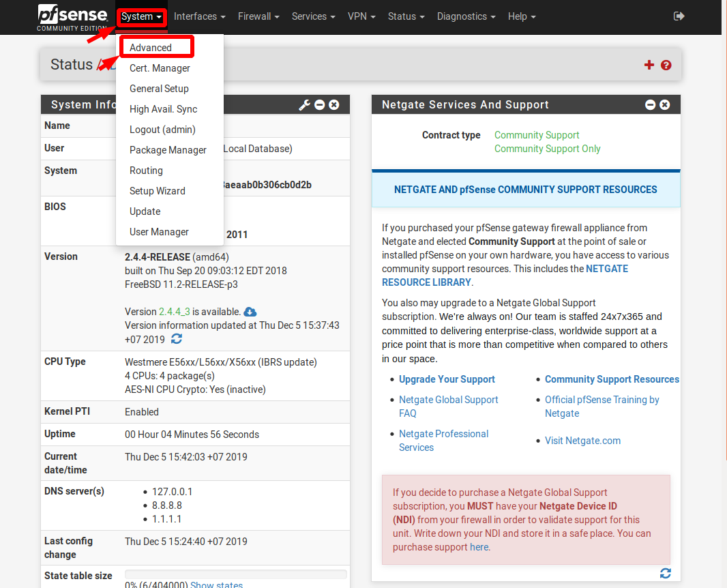Open the Services dropdown menu

coord(313,16)
